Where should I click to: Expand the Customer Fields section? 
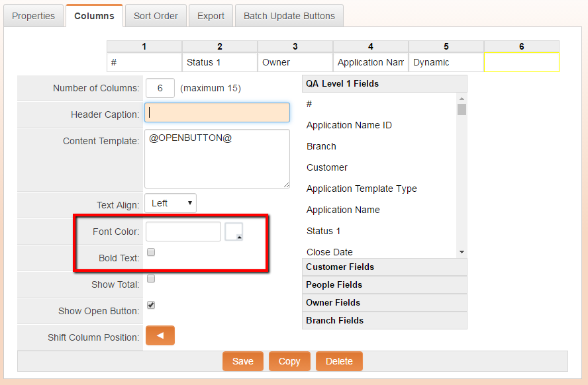click(x=384, y=267)
